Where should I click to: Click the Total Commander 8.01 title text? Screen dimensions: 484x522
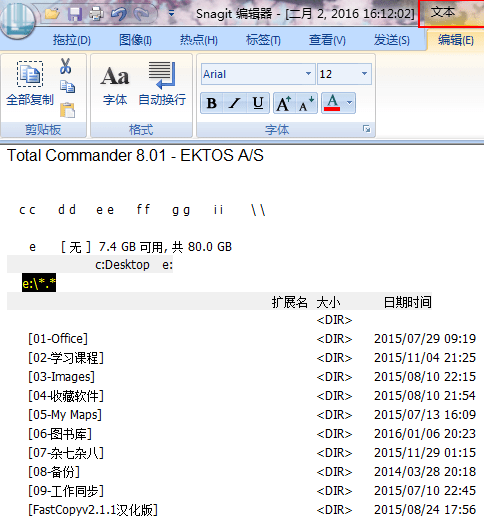[x=135, y=155]
